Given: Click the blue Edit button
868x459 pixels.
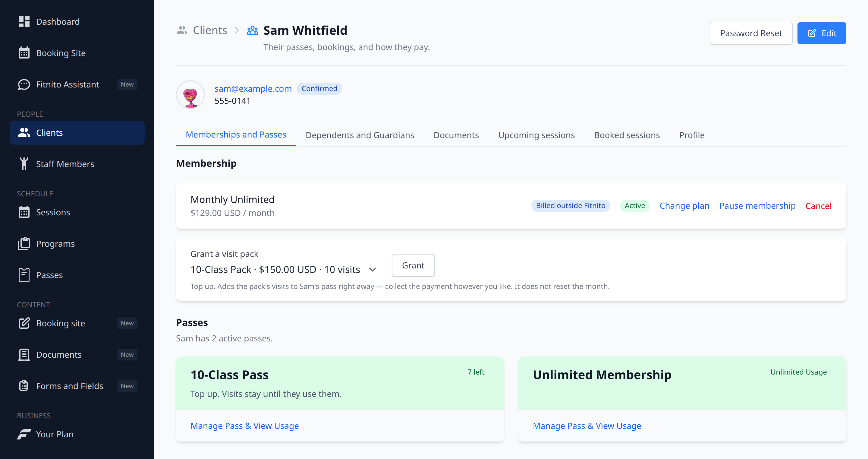Looking at the screenshot, I should pyautogui.click(x=822, y=33).
